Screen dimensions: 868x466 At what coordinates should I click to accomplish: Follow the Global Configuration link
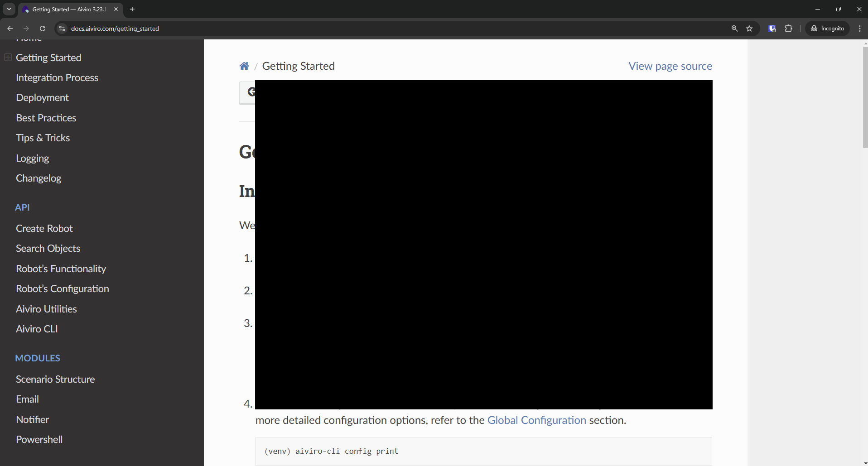click(536, 420)
